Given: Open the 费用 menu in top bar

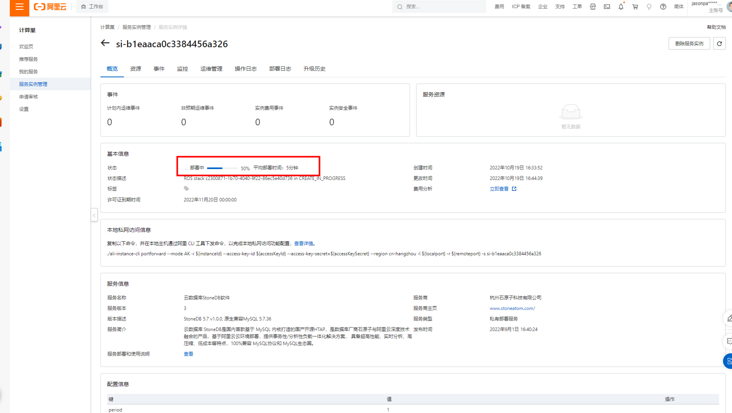Looking at the screenshot, I should tap(500, 7).
